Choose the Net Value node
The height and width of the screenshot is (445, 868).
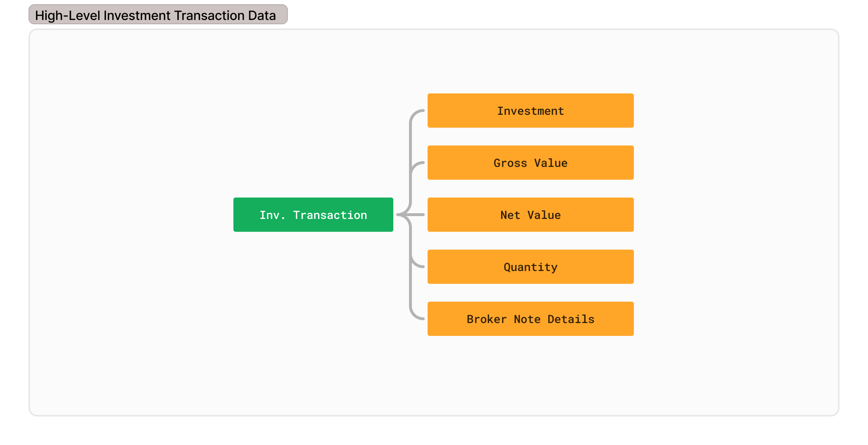coord(530,215)
